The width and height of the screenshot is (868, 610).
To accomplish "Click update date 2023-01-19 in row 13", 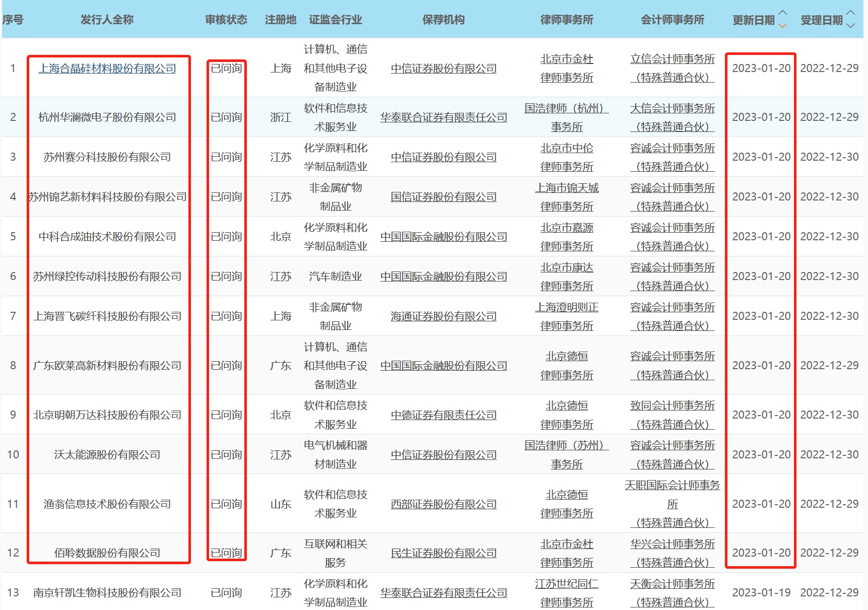I will [761, 593].
